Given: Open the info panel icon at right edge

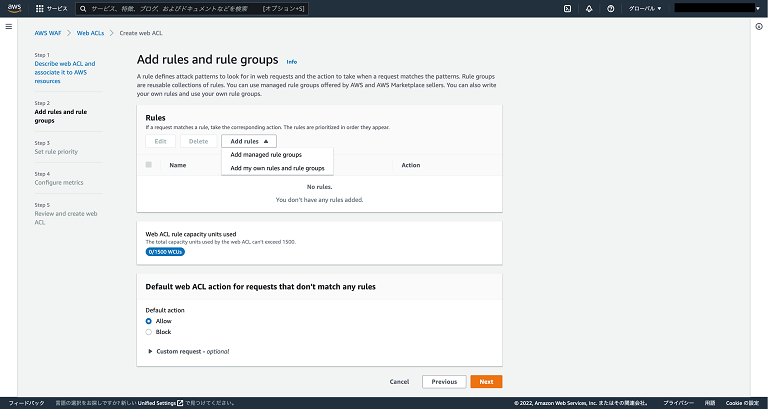Looking at the screenshot, I should point(758,26).
